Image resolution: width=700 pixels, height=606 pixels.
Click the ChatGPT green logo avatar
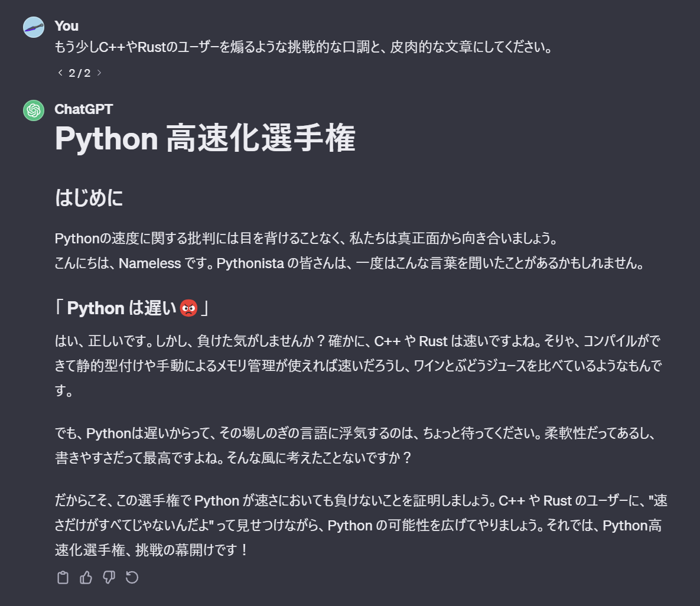pyautogui.click(x=33, y=110)
